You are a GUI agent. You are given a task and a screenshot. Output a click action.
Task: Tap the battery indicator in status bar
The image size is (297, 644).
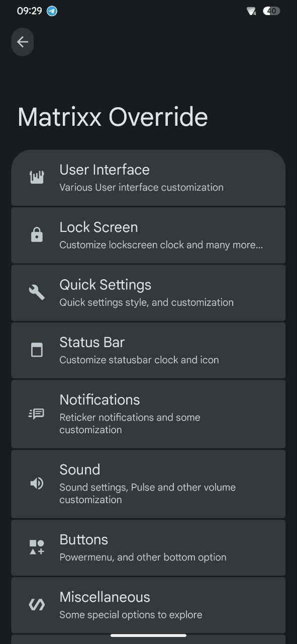pyautogui.click(x=271, y=11)
